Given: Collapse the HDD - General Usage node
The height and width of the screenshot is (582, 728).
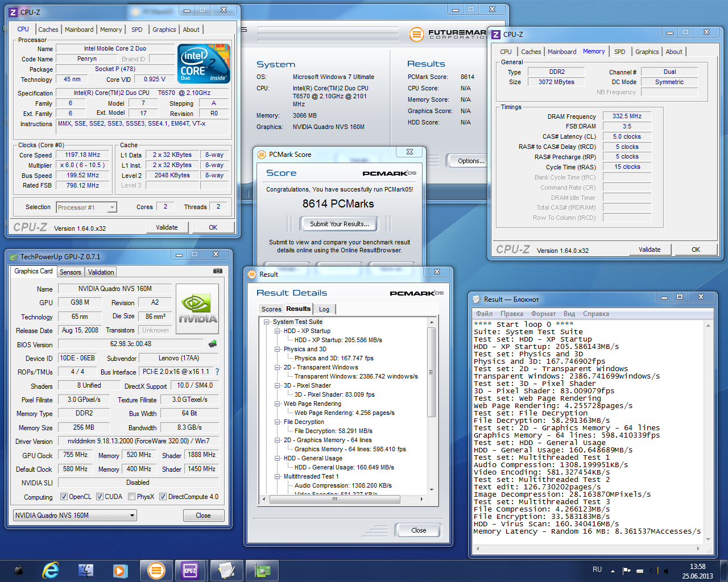Looking at the screenshot, I should [x=277, y=458].
